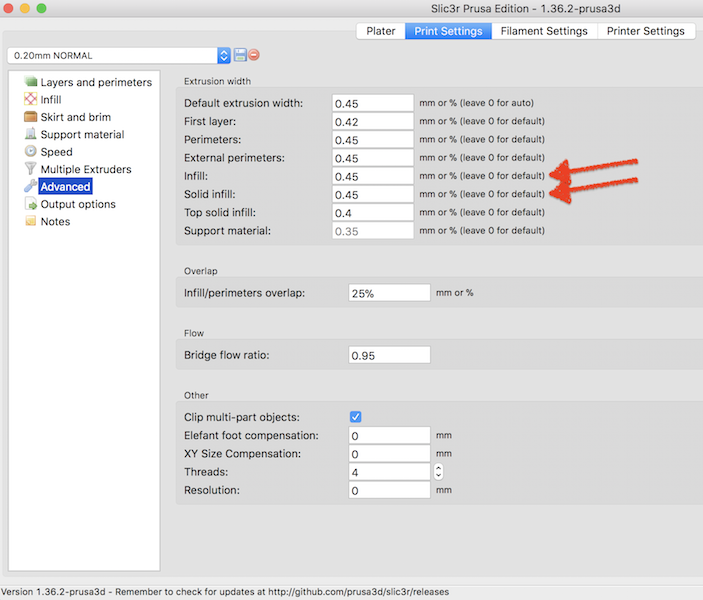The height and width of the screenshot is (600, 703).
Task: Click the save preset disk icon
Action: (240, 56)
